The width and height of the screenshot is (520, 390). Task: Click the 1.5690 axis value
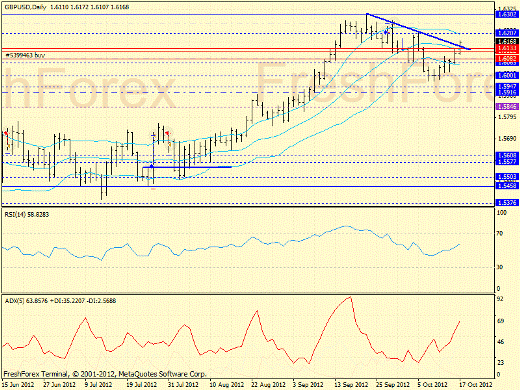(x=507, y=138)
